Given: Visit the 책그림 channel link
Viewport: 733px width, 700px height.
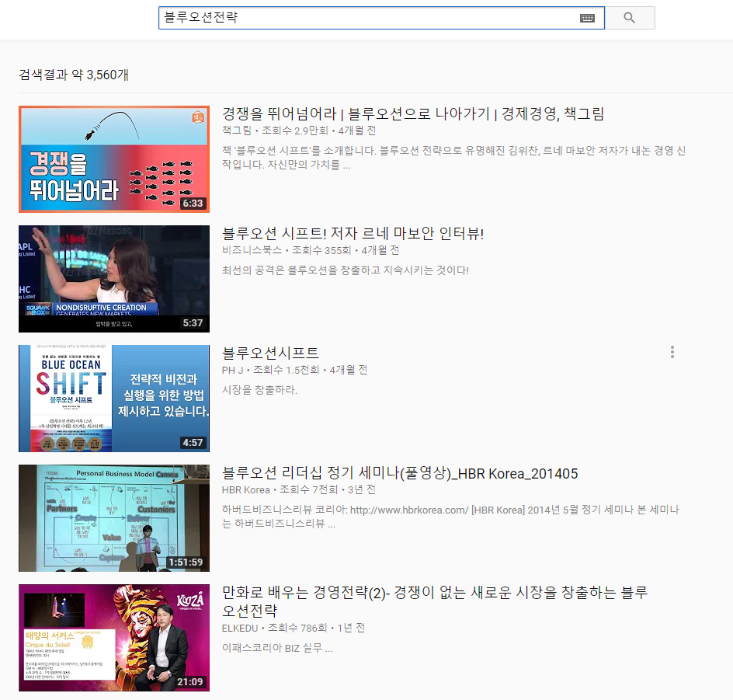Looking at the screenshot, I should (x=237, y=130).
